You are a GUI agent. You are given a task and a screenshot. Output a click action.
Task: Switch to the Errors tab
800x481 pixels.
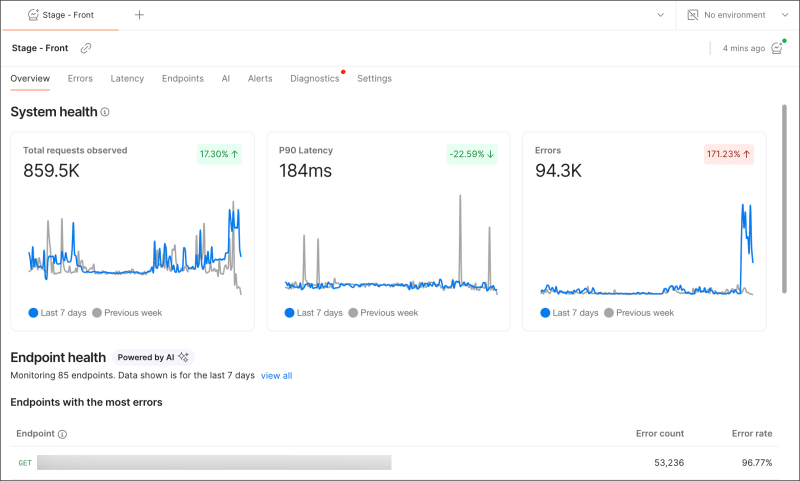80,79
